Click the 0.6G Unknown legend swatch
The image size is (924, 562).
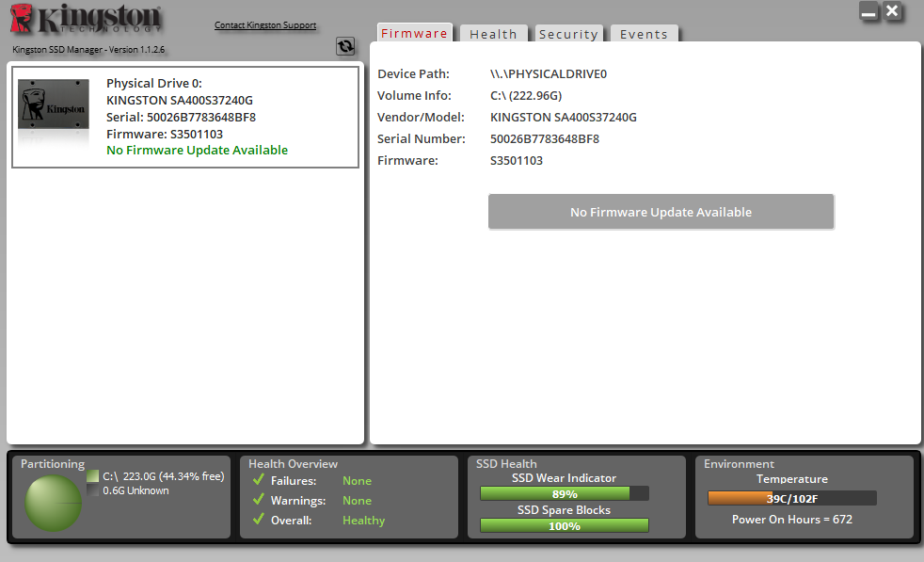[92, 490]
